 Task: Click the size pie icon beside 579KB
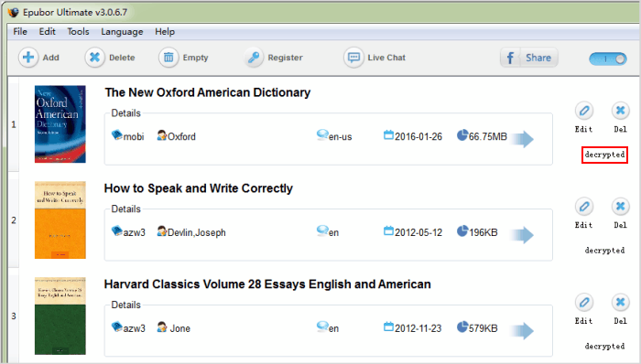tap(462, 327)
